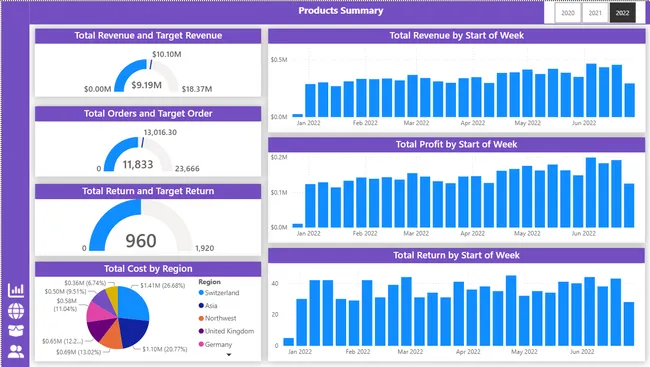Viewport: 650px width, 367px height.
Task: Select the Asia legend label
Action: 211,306
